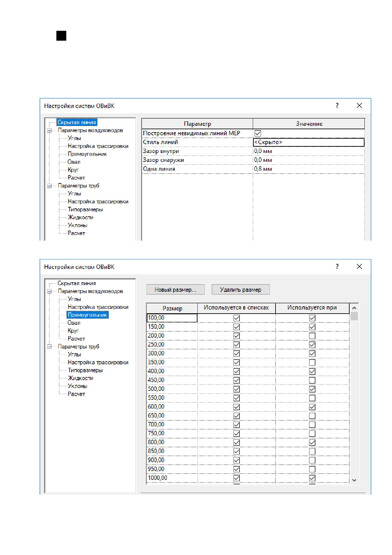The image size is (392, 555).
Task: Click the sizes list scrollbar thumb
Action: pyautogui.click(x=354, y=316)
